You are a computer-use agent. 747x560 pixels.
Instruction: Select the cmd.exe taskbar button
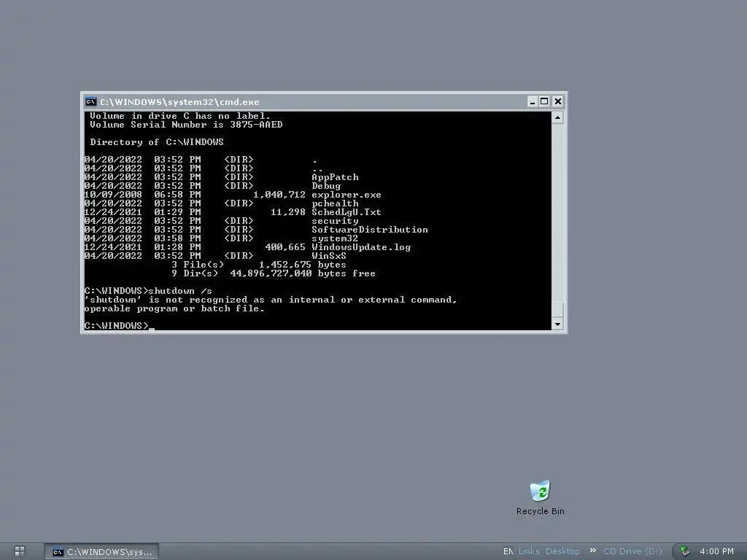101,552
